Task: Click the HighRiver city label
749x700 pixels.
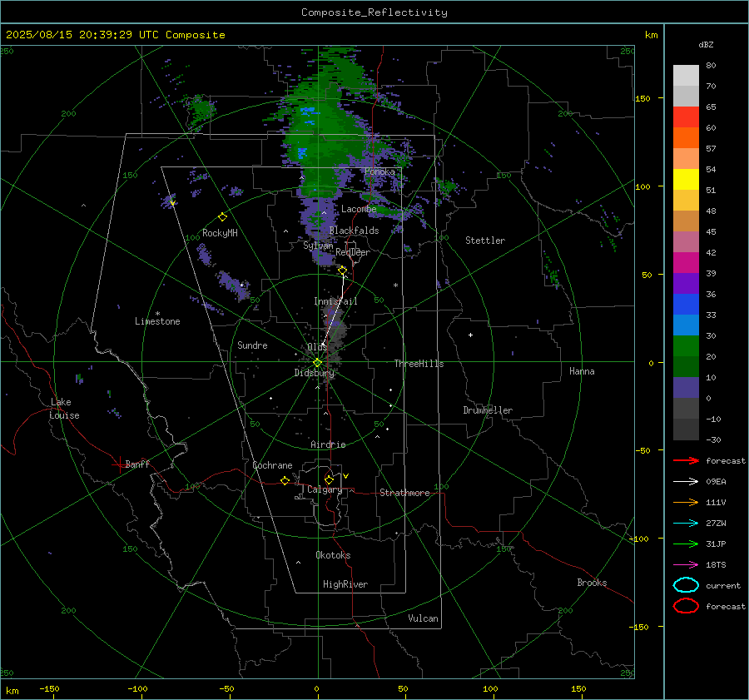Action: click(345, 584)
